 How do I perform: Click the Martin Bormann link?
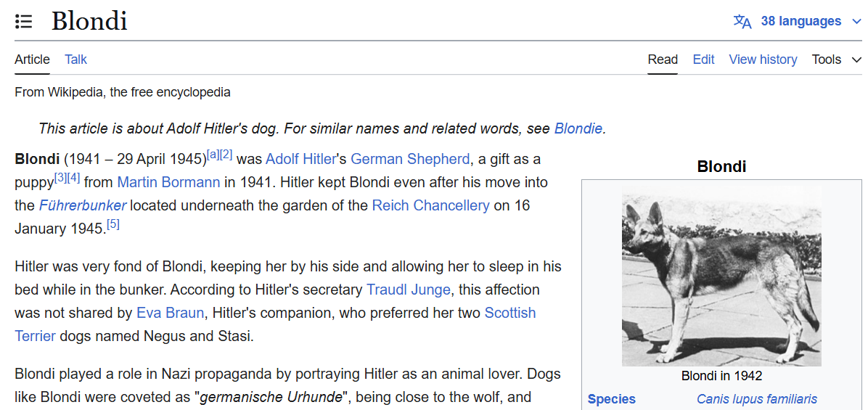[x=168, y=182]
